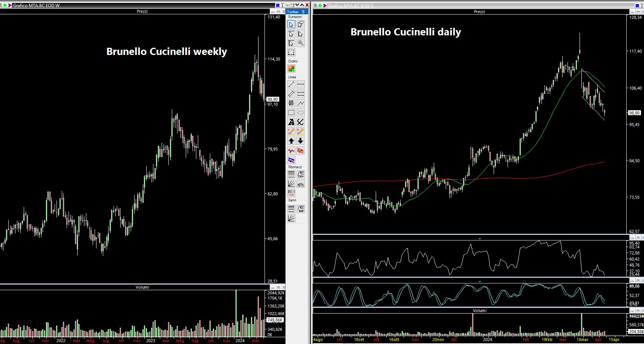Select the red wavy price line tool
The image size is (644, 344).
(x=291, y=151)
